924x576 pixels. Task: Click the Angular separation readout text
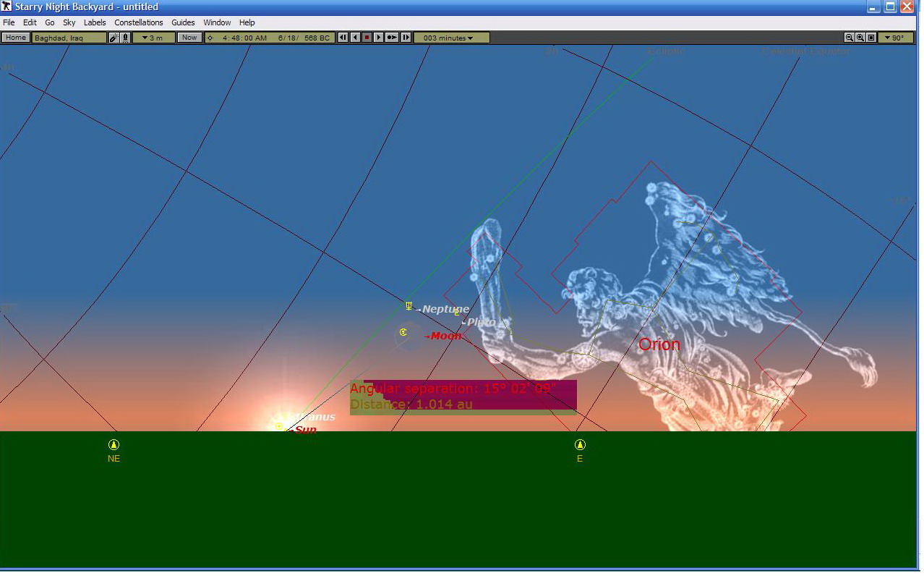coord(453,389)
